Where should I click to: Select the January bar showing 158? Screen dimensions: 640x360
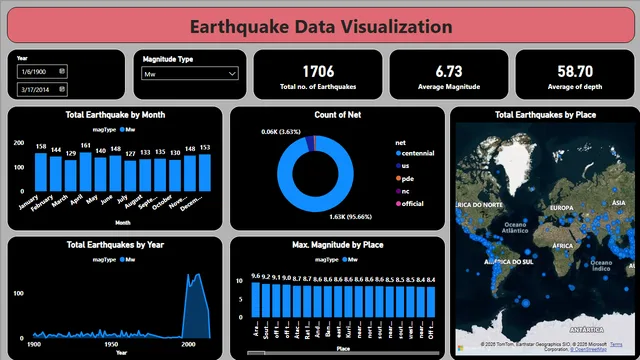point(41,172)
